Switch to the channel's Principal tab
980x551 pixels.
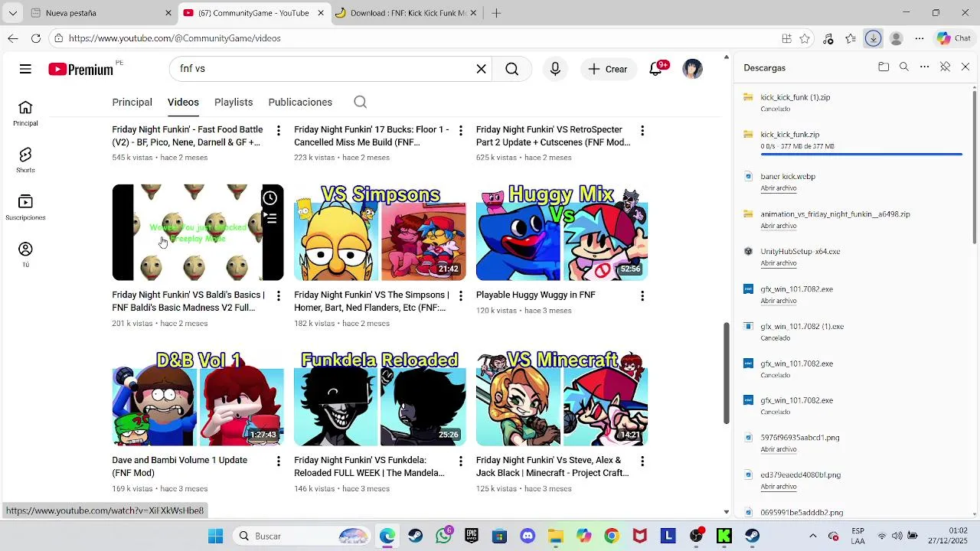click(x=132, y=102)
